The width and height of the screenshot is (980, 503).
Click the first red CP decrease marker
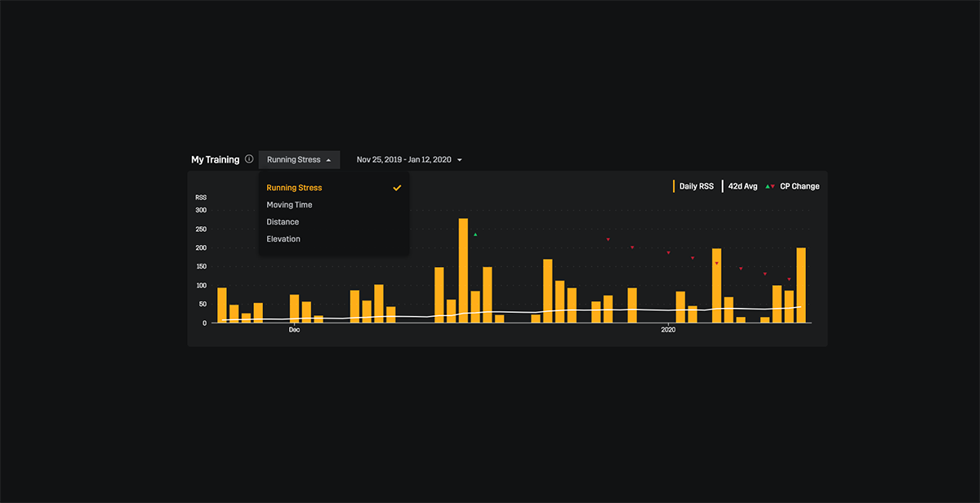tap(608, 239)
